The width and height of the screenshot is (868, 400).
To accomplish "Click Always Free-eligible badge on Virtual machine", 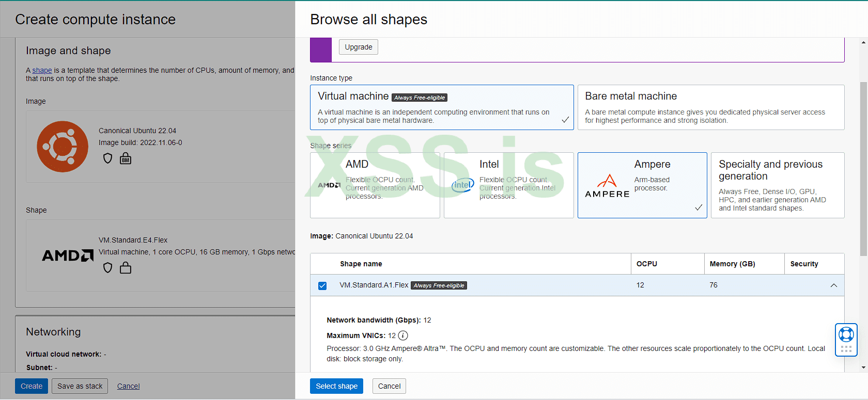I will pos(420,98).
